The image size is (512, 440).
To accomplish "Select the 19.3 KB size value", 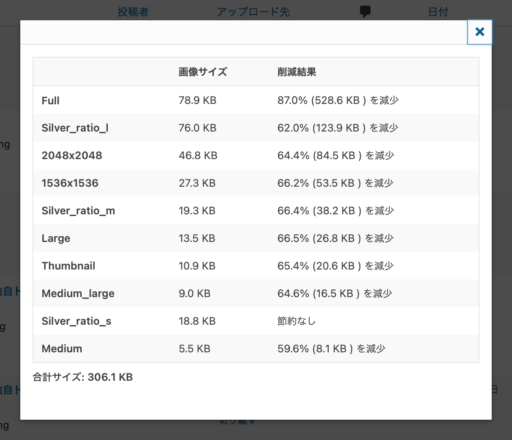I will coord(197,211).
